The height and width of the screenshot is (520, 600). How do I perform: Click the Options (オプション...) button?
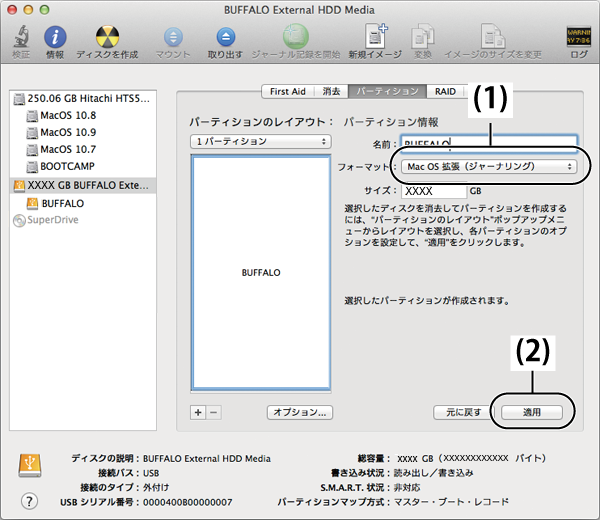pyautogui.click(x=300, y=412)
